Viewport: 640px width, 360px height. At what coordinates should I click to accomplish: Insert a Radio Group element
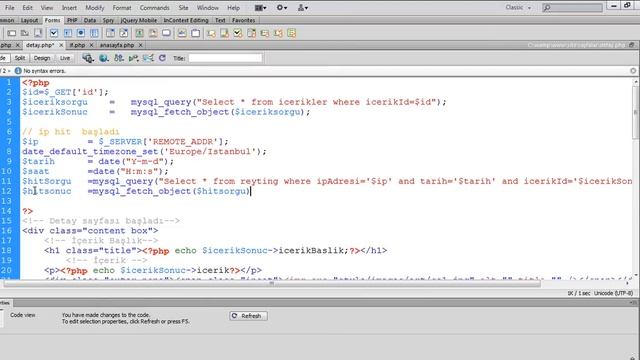pos(94,33)
